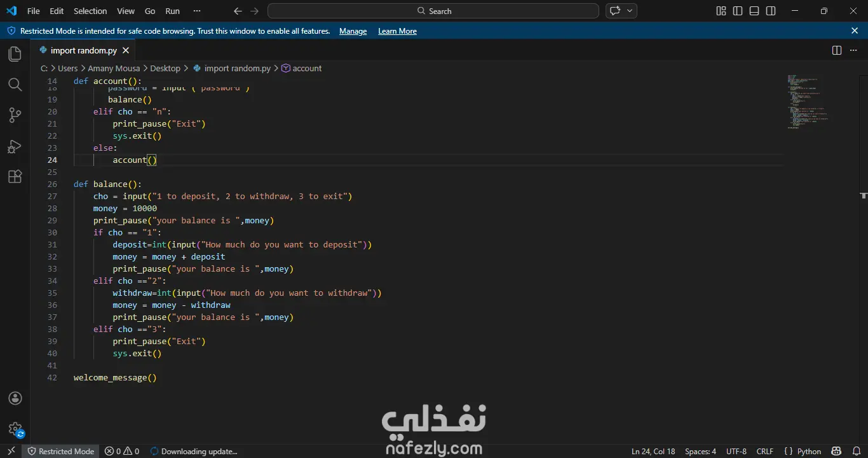Click the deposit=int(input(...)) line
This screenshot has width=868, height=458.
(242, 244)
